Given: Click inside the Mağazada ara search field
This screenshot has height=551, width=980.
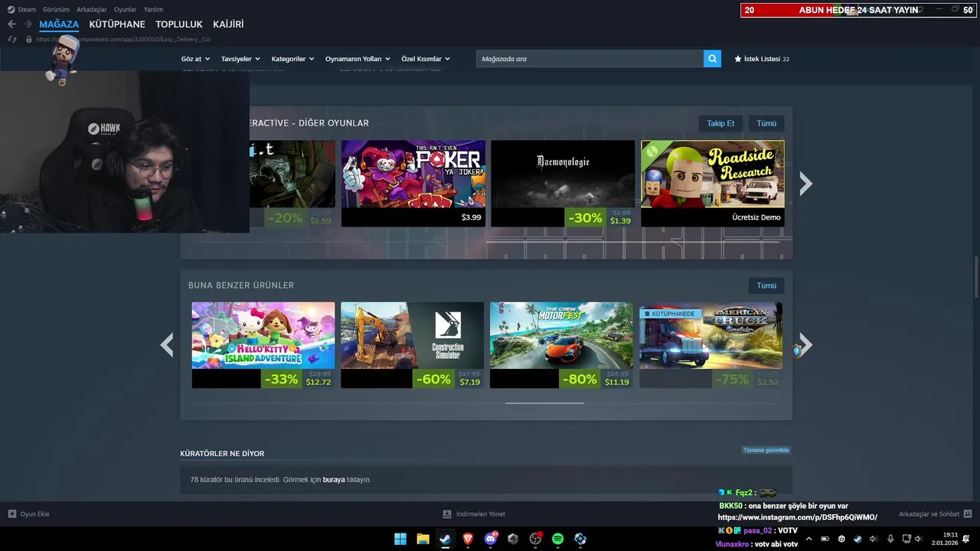Looking at the screenshot, I should [x=590, y=59].
